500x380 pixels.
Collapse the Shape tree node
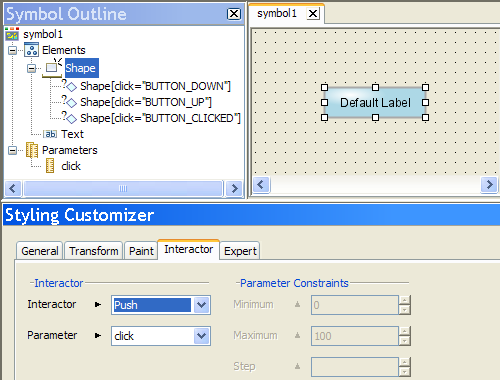[x=31, y=68]
